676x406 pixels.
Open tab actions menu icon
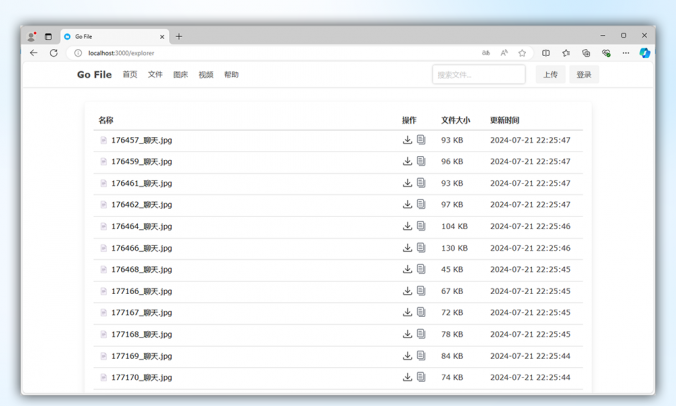(48, 37)
